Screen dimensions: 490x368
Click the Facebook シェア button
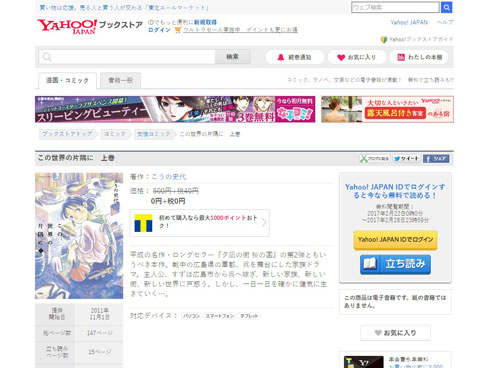(x=436, y=159)
